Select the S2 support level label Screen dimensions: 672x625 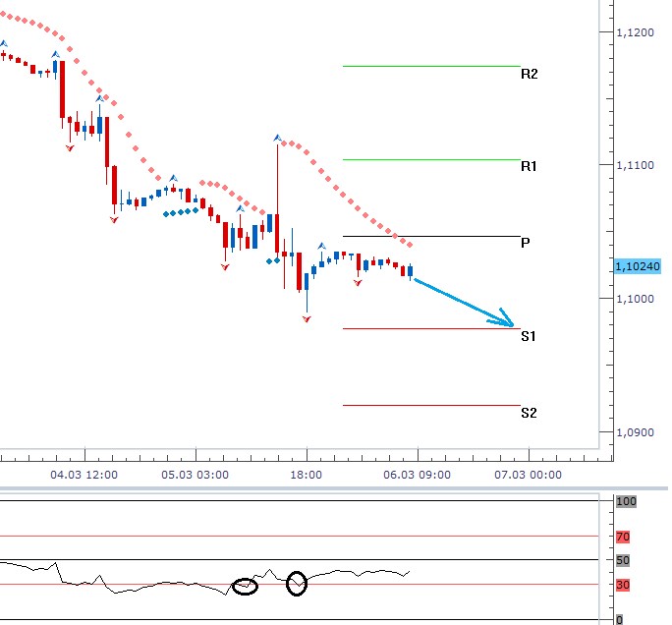tap(529, 413)
